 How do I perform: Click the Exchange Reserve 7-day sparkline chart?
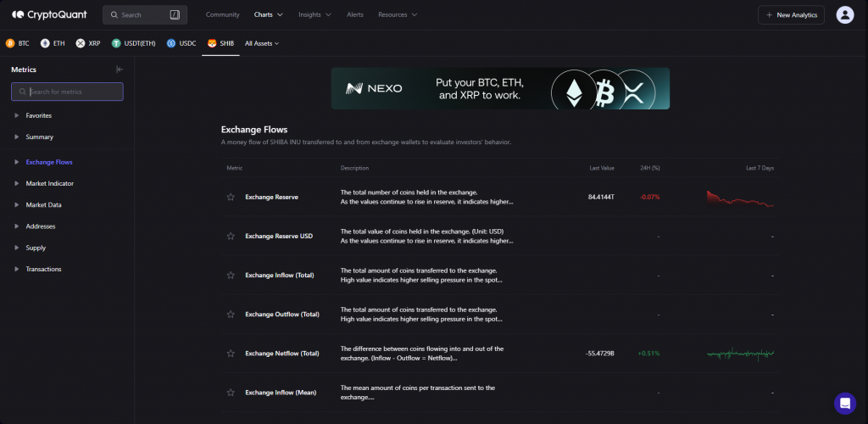[x=740, y=198]
